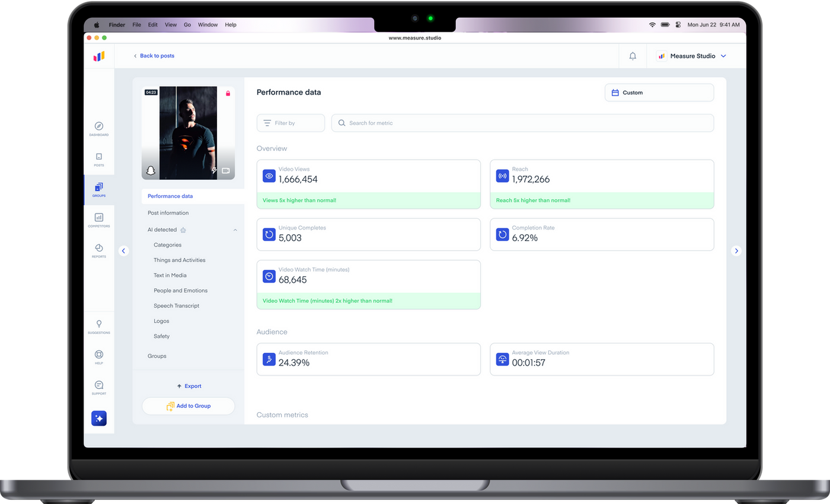
Task: Open Text in Media item
Action: (x=170, y=275)
